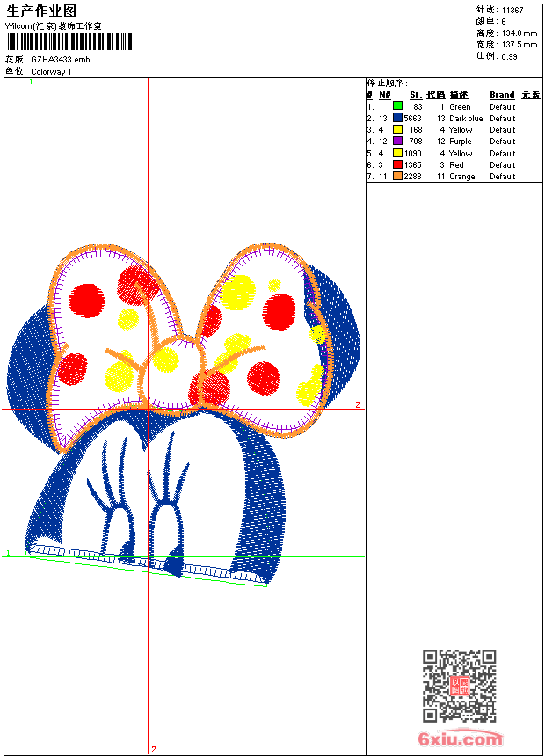Click the stitch value 708
The width and height of the screenshot is (545, 756).
pyautogui.click(x=416, y=142)
